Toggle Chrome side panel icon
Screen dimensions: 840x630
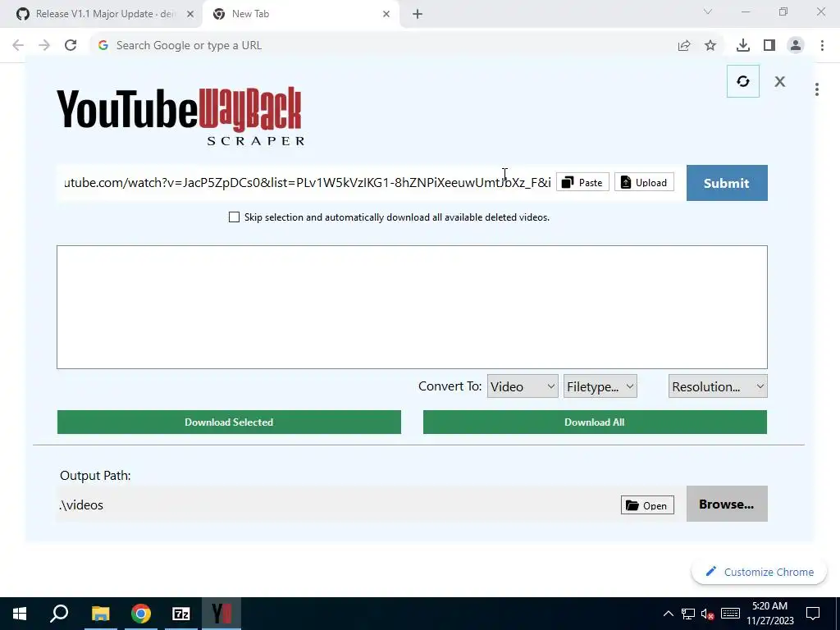click(769, 45)
